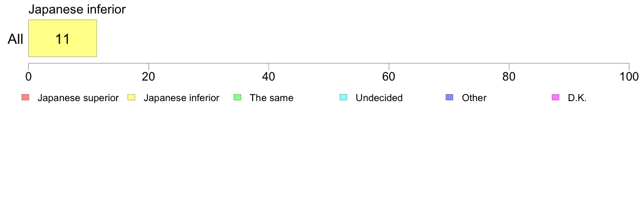
Task: Click the cyan Undecided legend swatch
Action: (x=344, y=97)
